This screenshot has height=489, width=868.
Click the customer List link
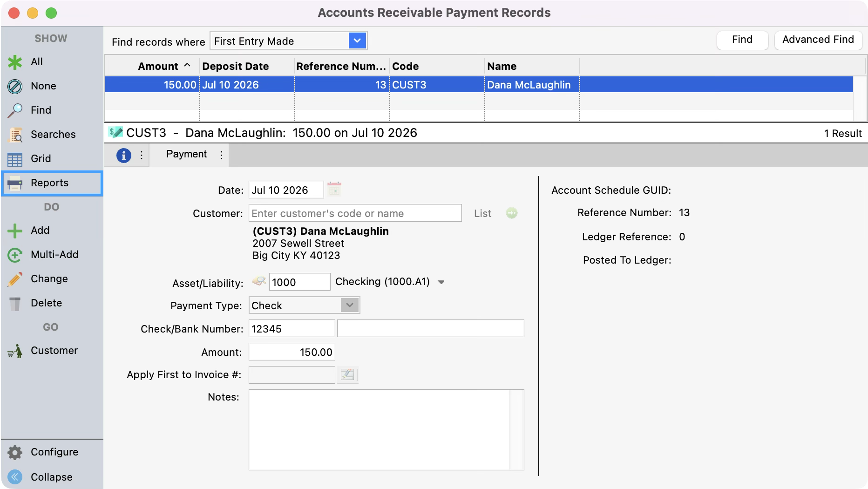(x=482, y=213)
